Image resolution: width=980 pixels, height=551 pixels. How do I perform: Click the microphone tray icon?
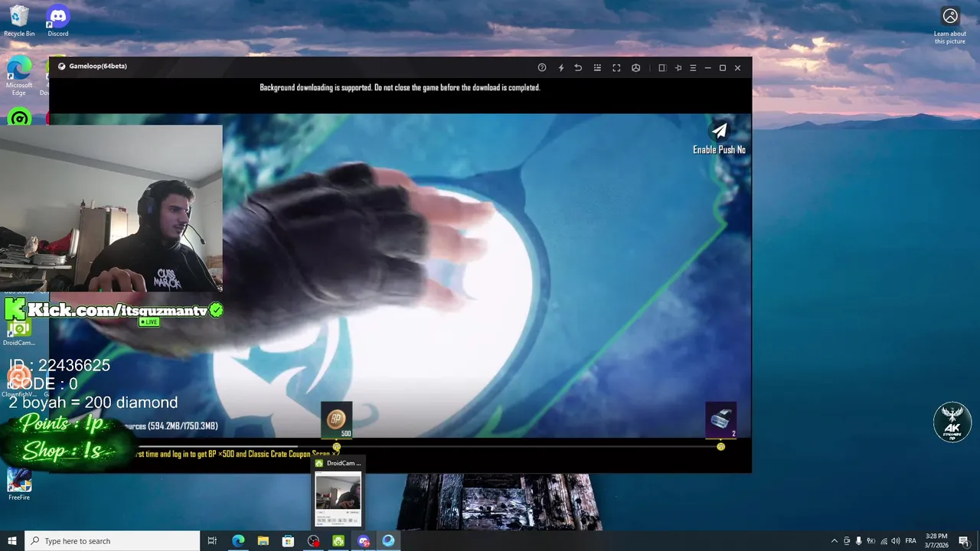pyautogui.click(x=859, y=541)
